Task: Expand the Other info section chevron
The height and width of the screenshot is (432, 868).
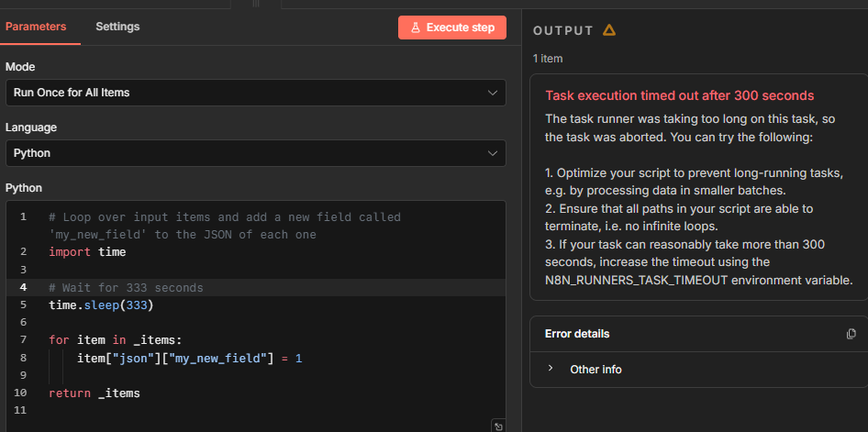Action: 551,369
